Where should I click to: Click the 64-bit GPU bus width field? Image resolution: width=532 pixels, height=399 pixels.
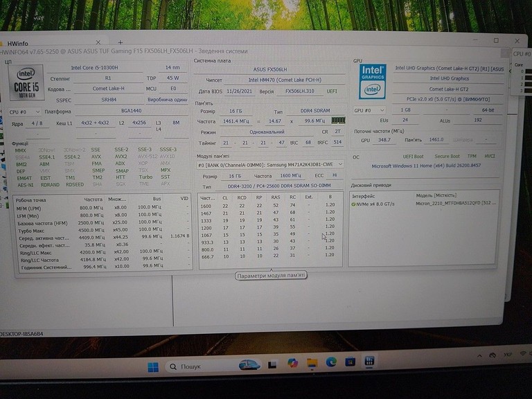(x=488, y=110)
